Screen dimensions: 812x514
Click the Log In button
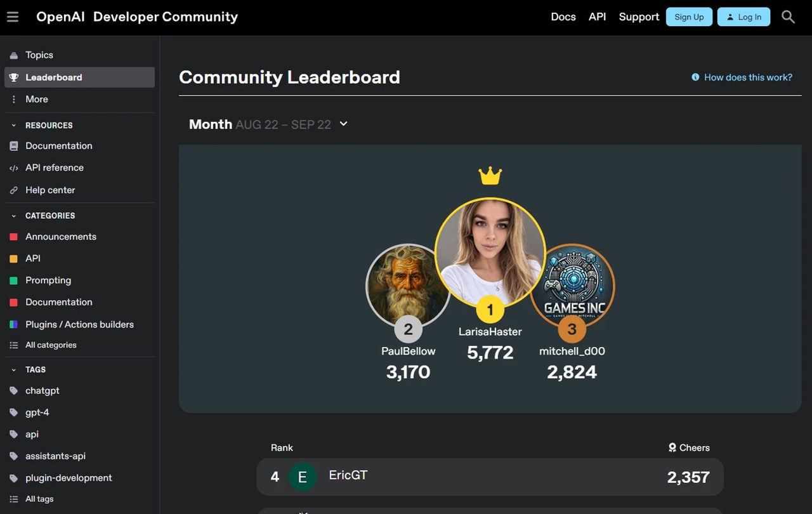[x=743, y=17]
